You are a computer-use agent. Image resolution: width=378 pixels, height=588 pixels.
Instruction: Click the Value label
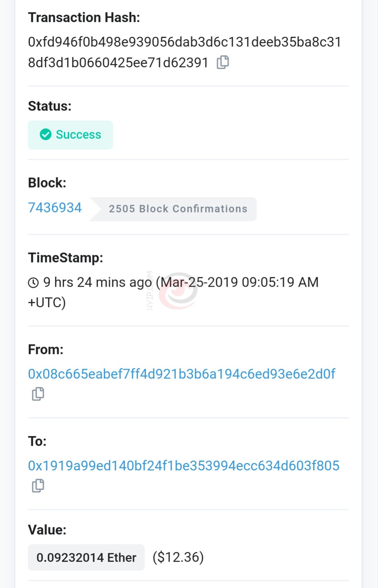(x=47, y=530)
